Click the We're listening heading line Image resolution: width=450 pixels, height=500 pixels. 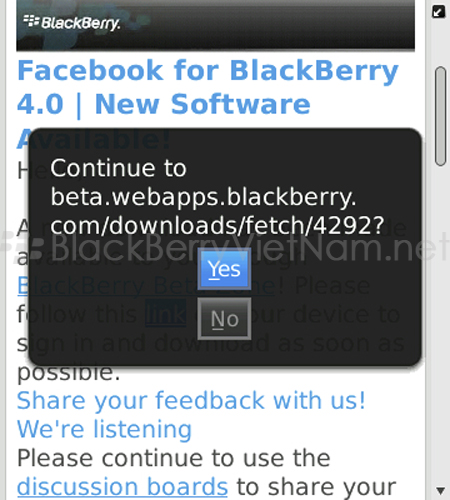point(104,429)
